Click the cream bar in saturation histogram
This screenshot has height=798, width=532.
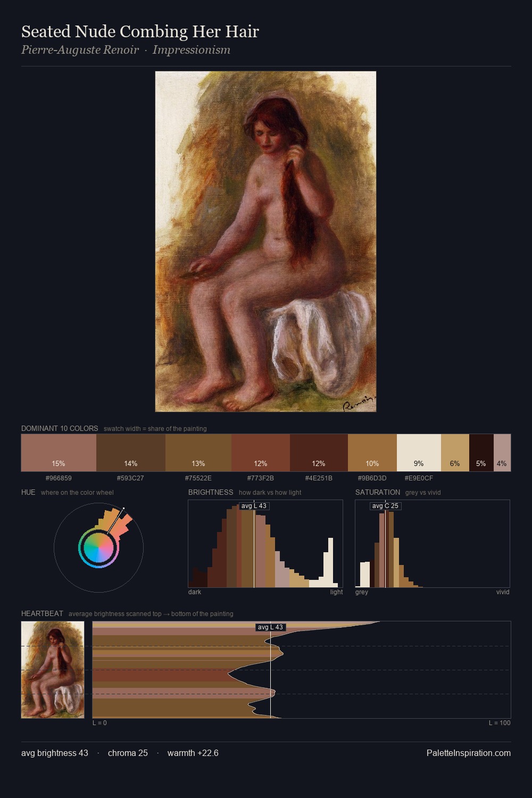tap(365, 575)
